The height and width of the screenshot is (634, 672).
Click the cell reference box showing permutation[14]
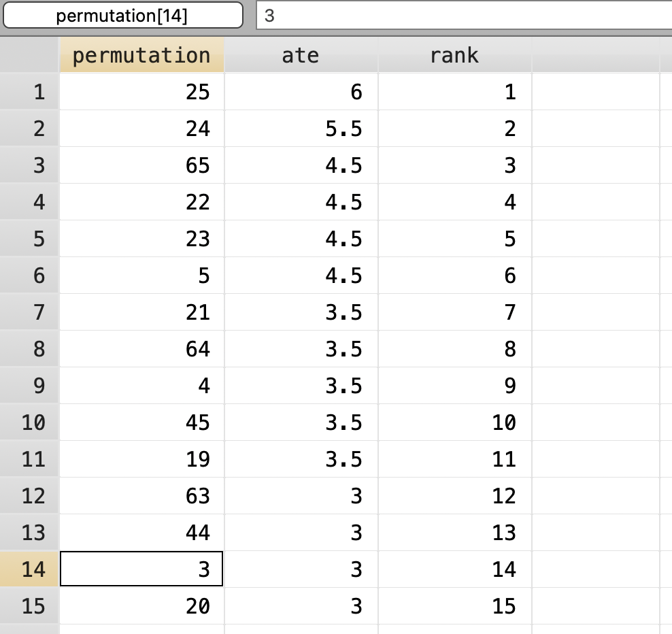coord(122,15)
